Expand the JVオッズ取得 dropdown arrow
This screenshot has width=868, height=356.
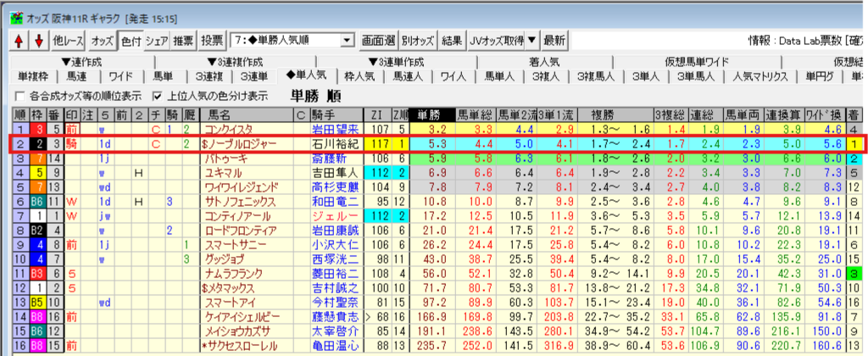tap(531, 41)
